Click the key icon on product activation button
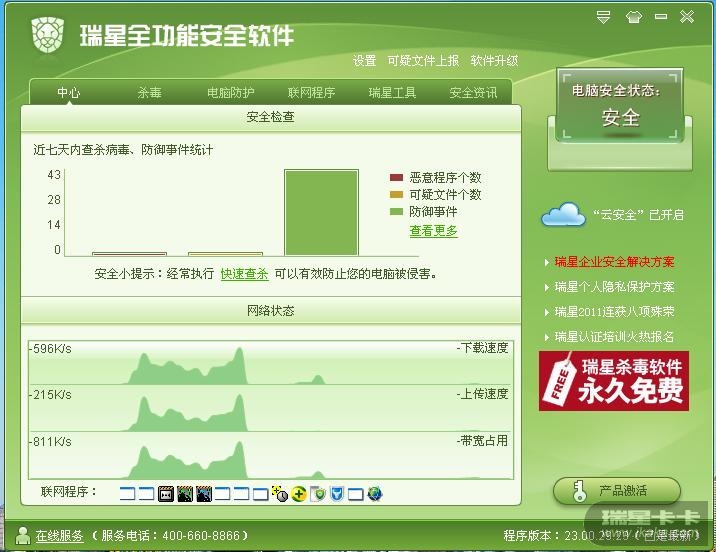This screenshot has height=552, width=716. 579,491
